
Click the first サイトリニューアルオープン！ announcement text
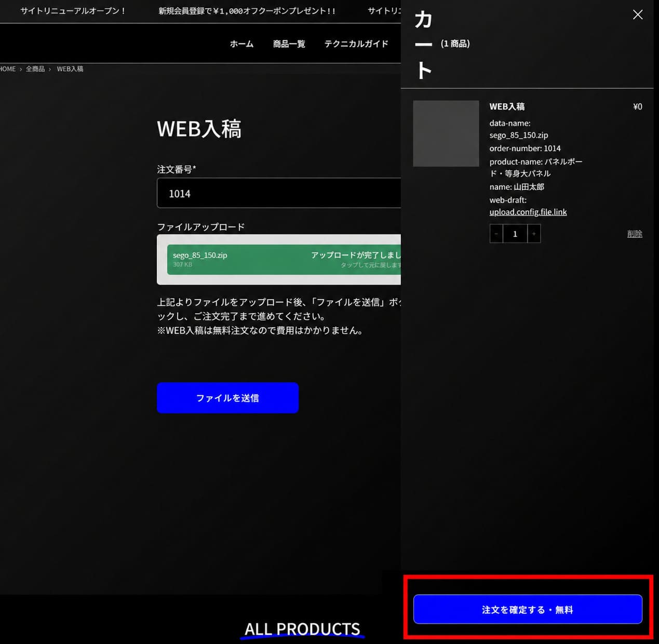point(73,11)
